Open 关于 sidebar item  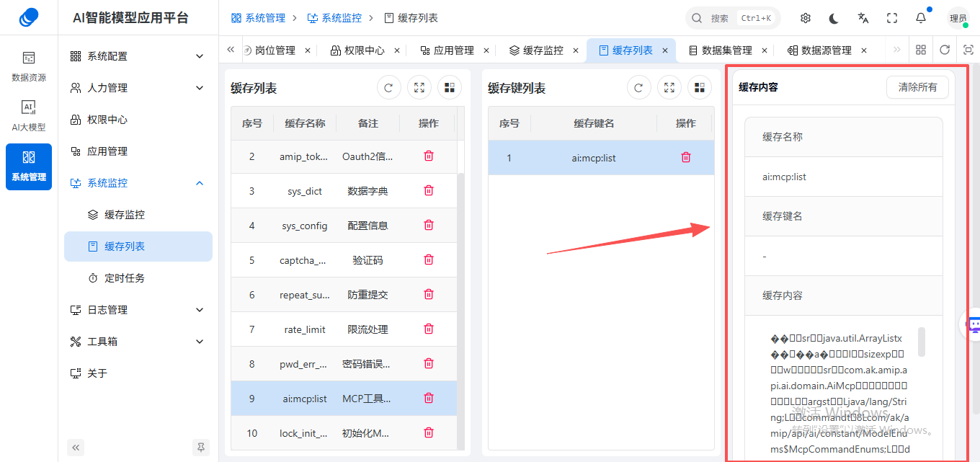click(x=137, y=373)
